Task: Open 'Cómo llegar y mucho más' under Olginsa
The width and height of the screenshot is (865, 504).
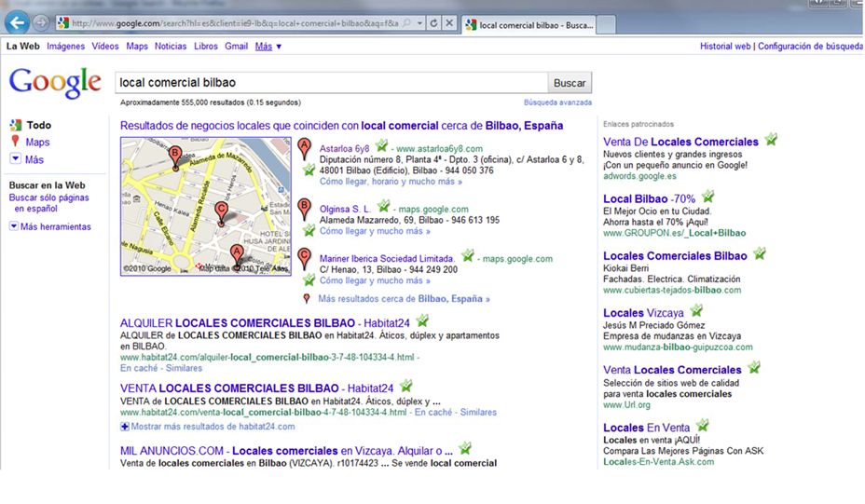Action: [x=375, y=231]
